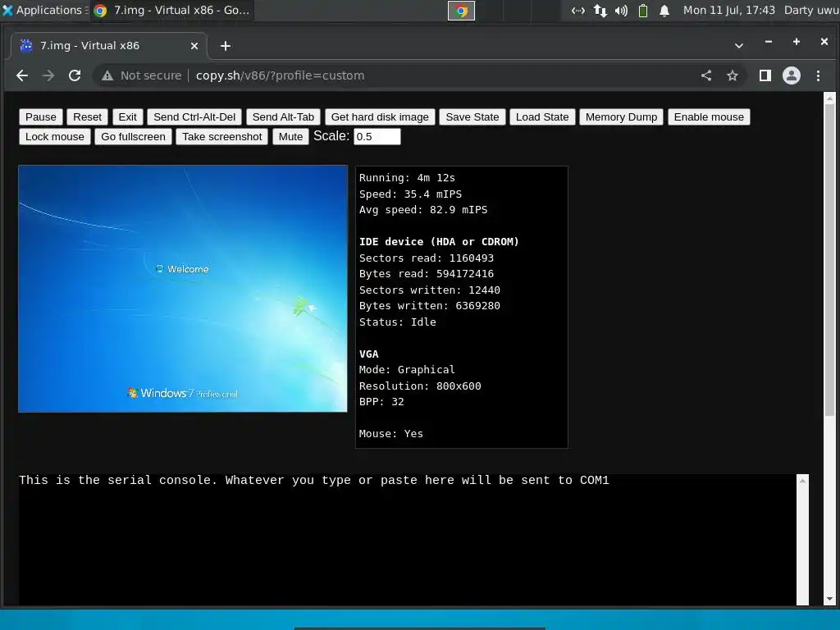Open Chrome three-dot menu
Image resolution: width=840 pixels, height=630 pixels.
(x=818, y=75)
